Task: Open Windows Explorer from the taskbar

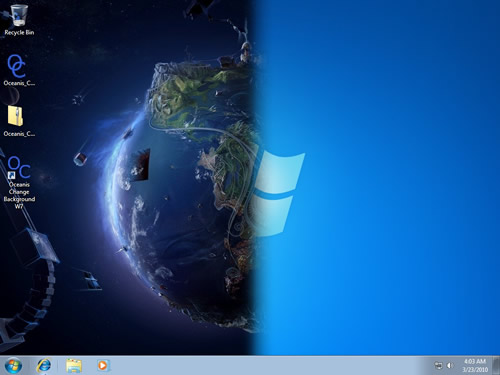Action: coord(74,366)
